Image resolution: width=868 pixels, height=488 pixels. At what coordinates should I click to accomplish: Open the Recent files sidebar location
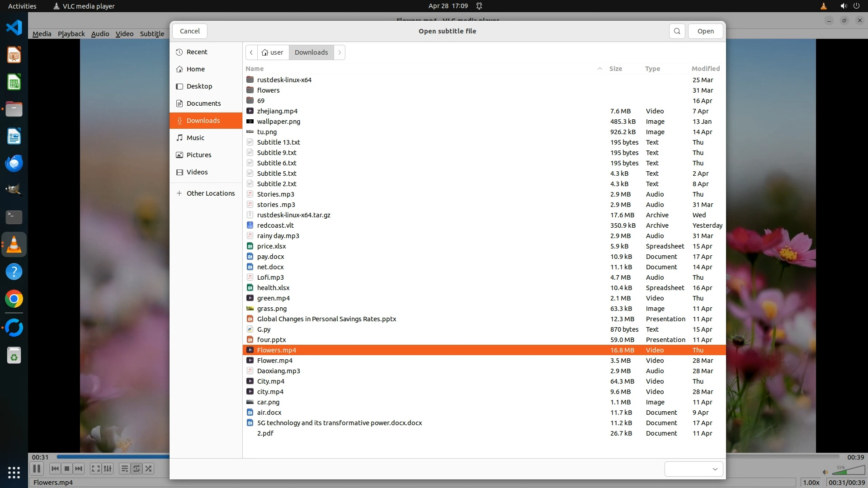click(x=197, y=52)
